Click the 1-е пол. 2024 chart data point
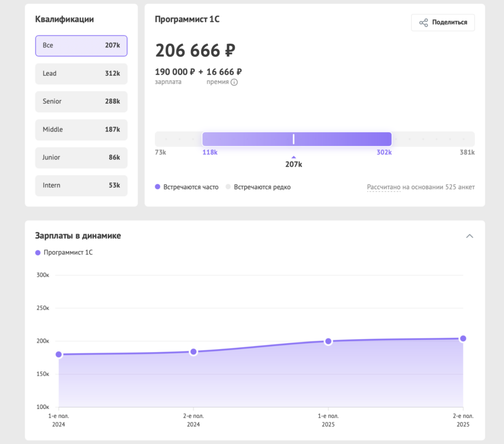The image size is (504, 444). 59,355
